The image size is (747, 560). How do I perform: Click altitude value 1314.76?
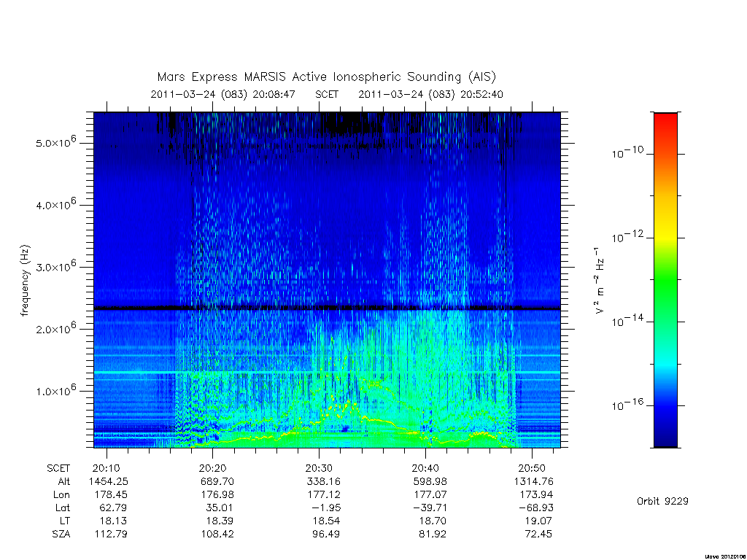pos(533,481)
